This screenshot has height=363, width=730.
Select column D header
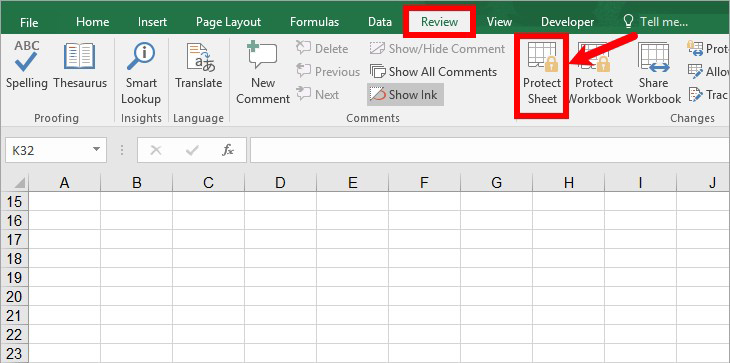click(280, 183)
